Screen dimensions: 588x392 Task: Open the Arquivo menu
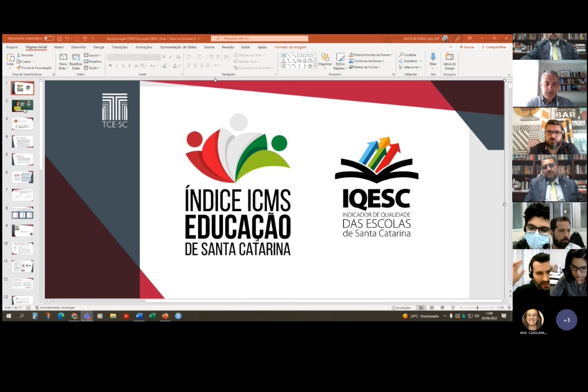coord(12,47)
